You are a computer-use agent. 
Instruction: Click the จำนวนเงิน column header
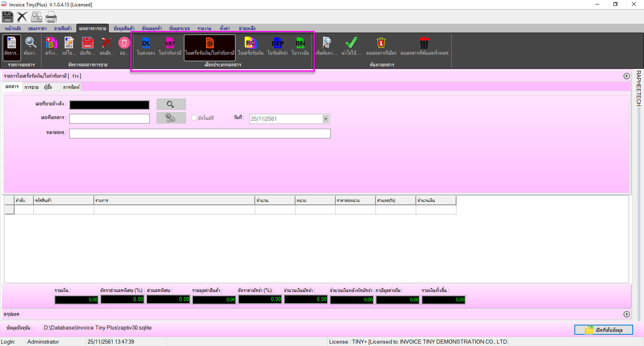436,200
